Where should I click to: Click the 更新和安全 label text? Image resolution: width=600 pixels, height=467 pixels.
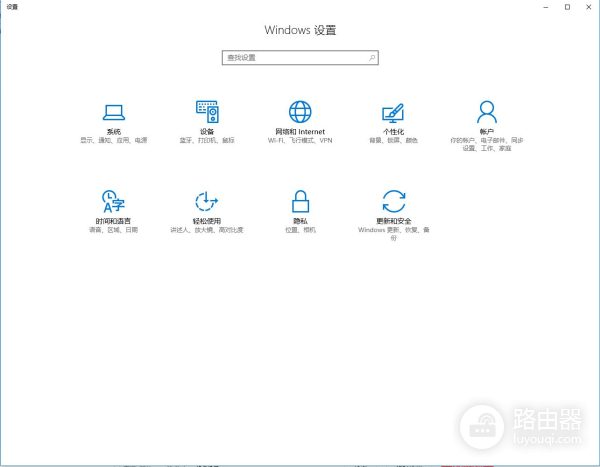point(394,221)
